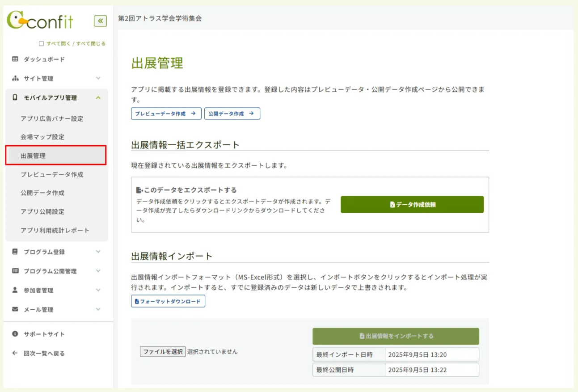Collapse the モバイルアプリ管理 section chevron
Image resolution: width=578 pixels, height=392 pixels.
pyautogui.click(x=98, y=97)
